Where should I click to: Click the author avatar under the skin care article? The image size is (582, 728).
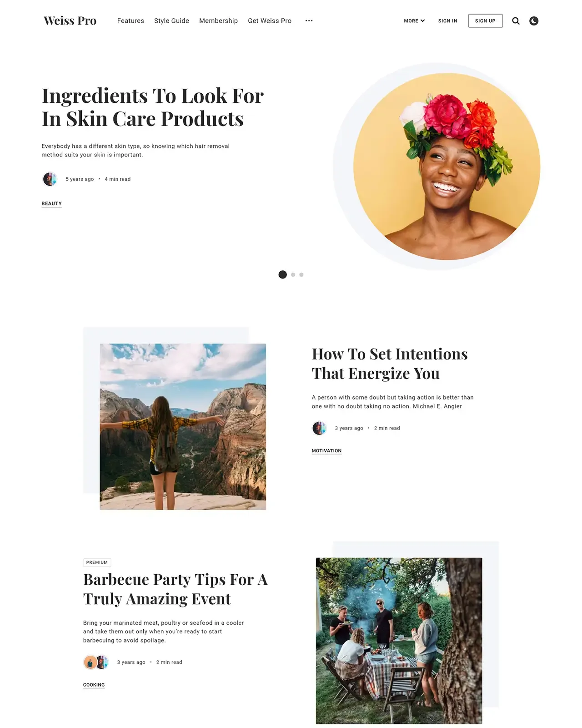(x=50, y=179)
